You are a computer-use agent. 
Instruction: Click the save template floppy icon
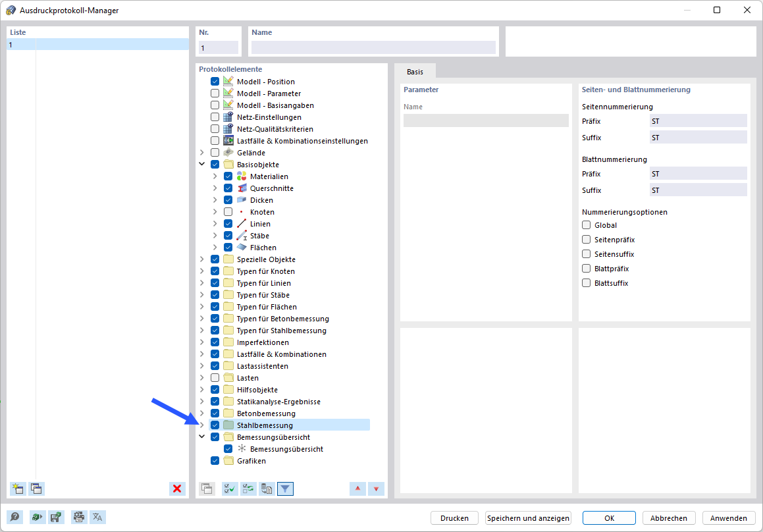(57, 517)
